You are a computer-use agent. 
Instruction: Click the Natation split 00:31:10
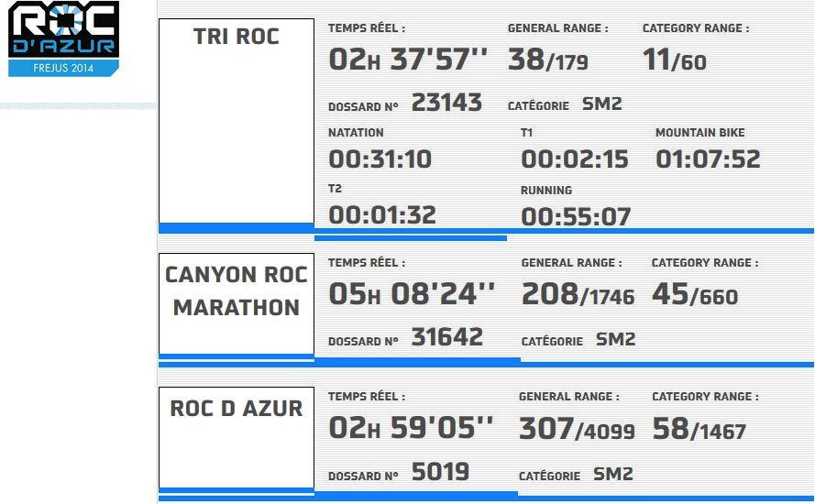(380, 159)
